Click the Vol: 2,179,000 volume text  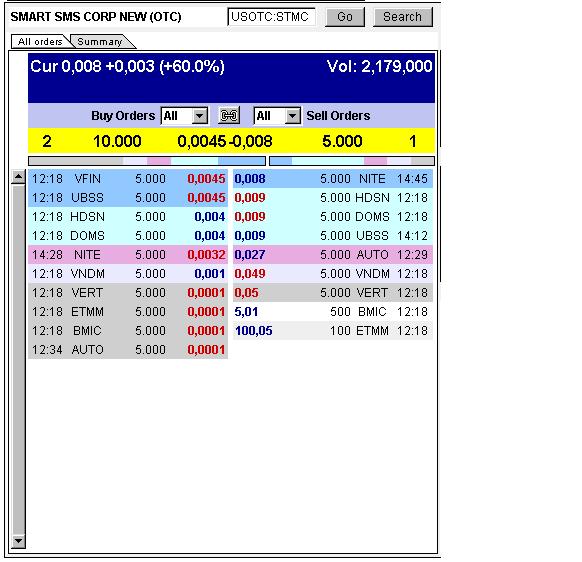[x=379, y=67]
